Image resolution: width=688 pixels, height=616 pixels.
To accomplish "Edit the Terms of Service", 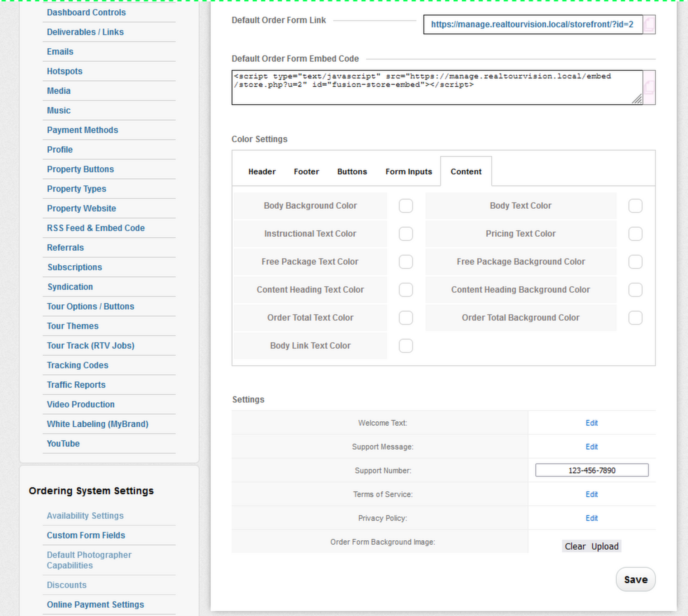I will (591, 494).
